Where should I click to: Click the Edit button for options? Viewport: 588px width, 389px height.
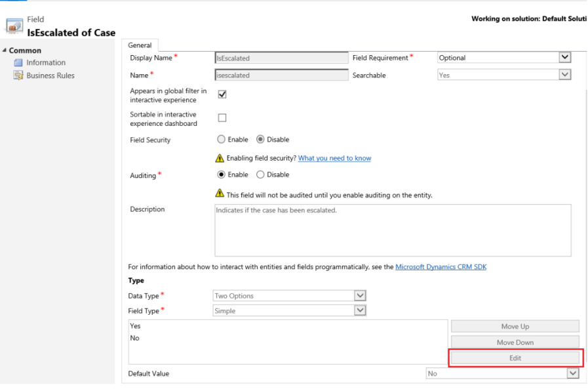[515, 358]
